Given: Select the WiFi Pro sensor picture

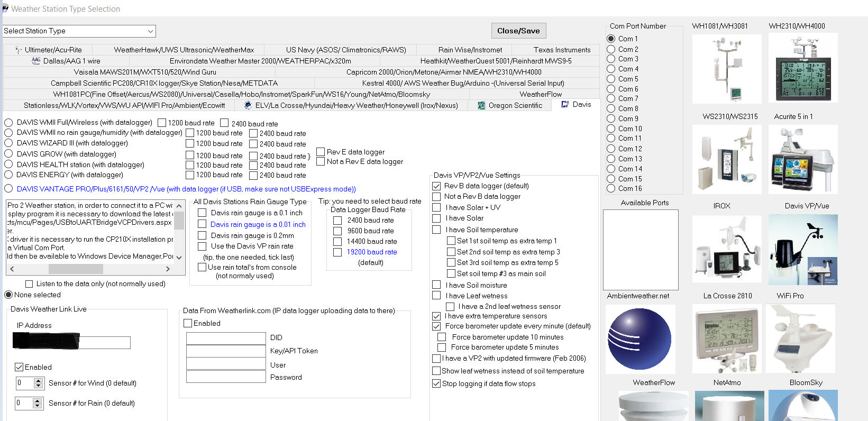Looking at the screenshot, I should click(801, 339).
